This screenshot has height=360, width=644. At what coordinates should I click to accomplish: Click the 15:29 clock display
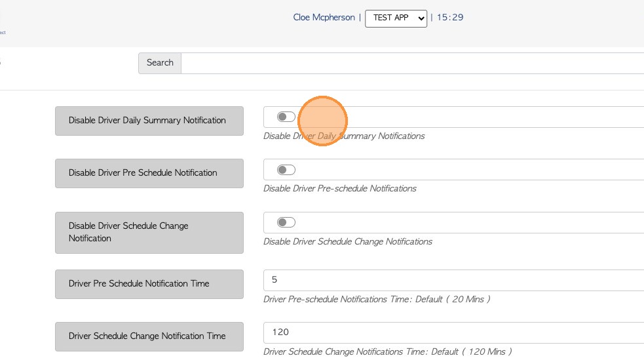(450, 18)
